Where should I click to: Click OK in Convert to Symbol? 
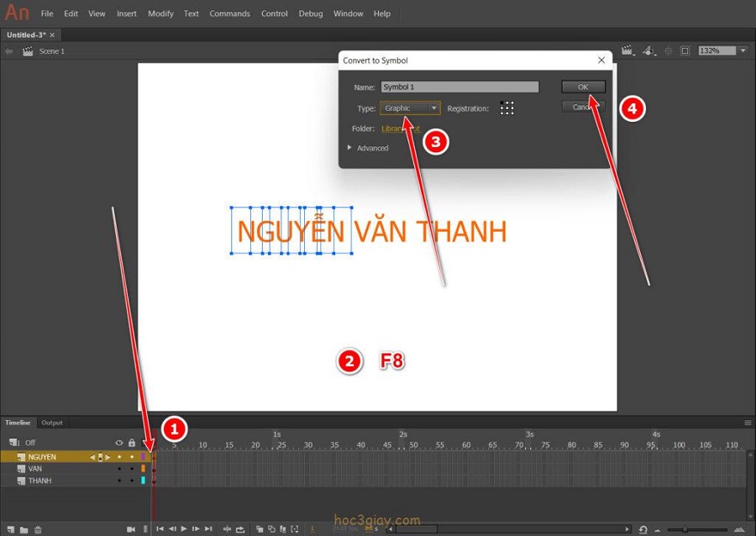pos(583,87)
